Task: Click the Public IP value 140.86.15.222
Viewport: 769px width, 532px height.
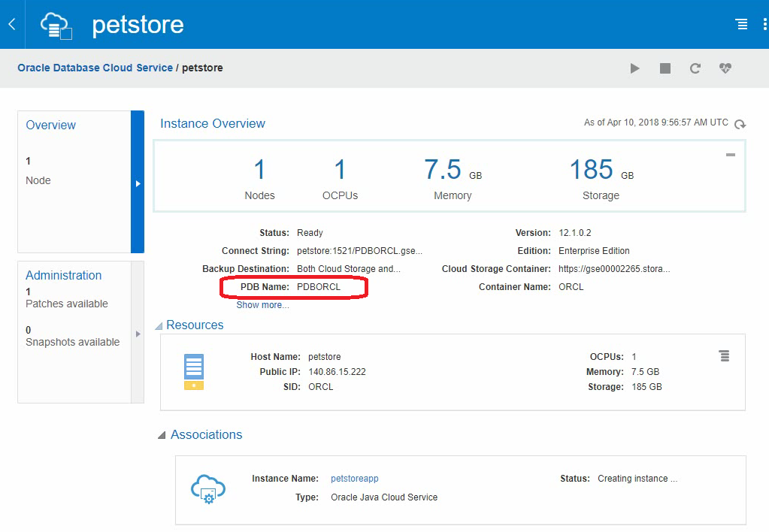Action: pyautogui.click(x=337, y=372)
